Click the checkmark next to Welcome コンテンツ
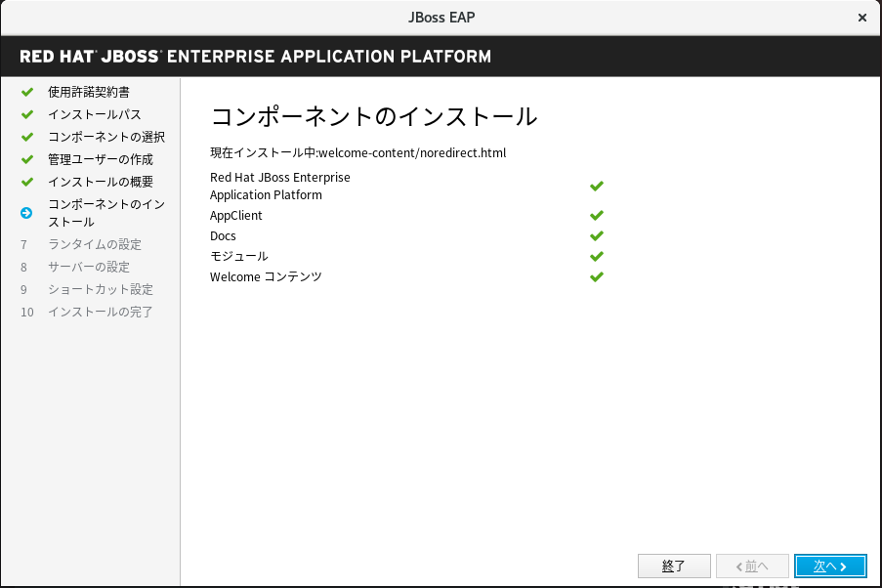 click(x=597, y=276)
